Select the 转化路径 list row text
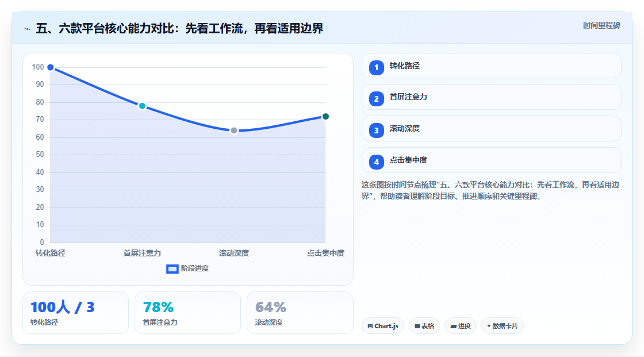Image resolution: width=644 pixels, height=357 pixels. point(405,66)
